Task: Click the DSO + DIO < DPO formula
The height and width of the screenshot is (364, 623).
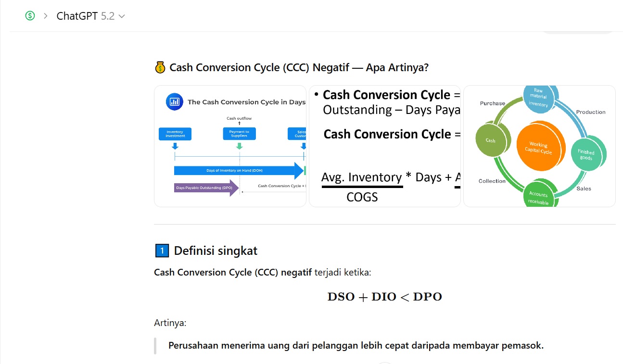Action: point(384,297)
